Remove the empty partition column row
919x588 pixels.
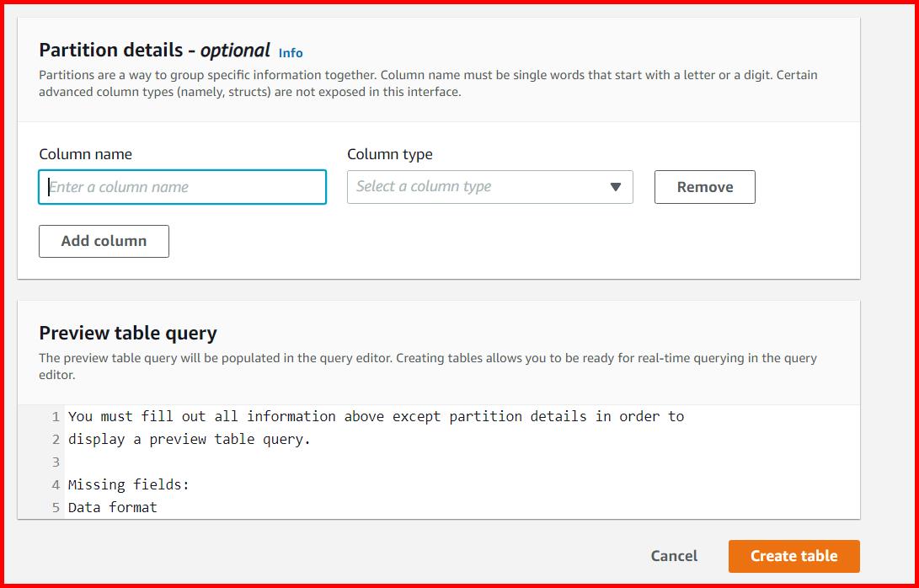coord(704,186)
